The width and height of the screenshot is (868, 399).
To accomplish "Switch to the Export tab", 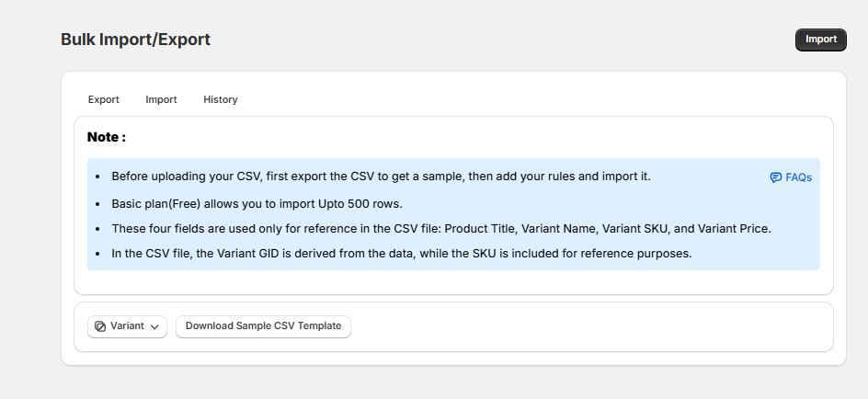I will (104, 99).
